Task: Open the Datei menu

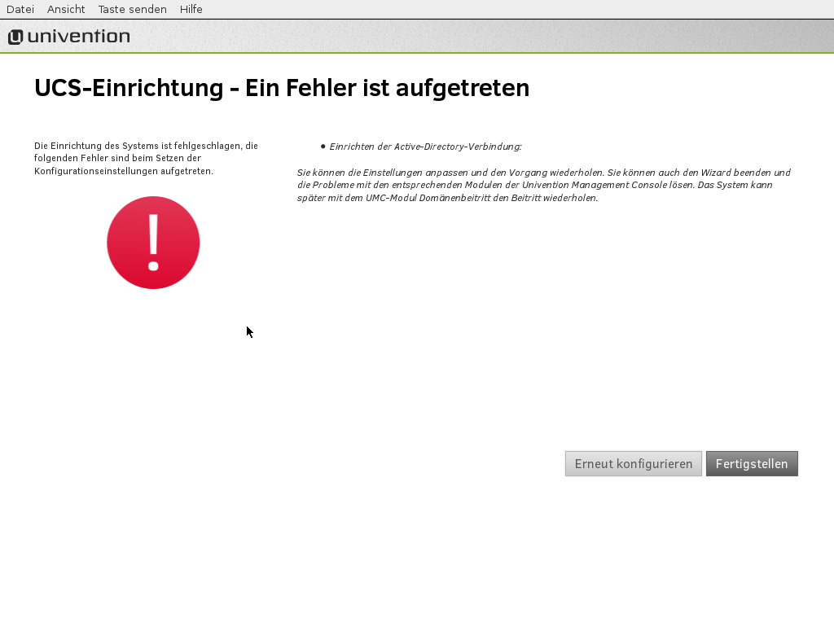Action: click(x=20, y=9)
